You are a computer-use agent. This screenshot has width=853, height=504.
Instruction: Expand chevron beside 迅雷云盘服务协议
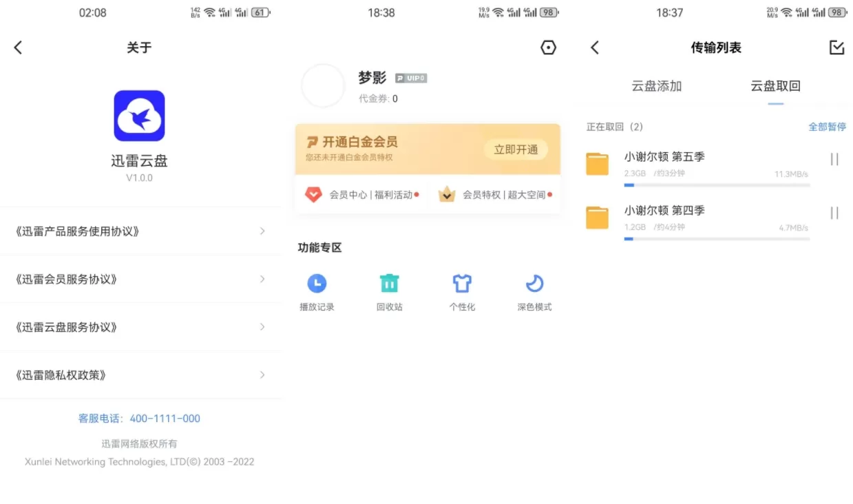coord(262,327)
